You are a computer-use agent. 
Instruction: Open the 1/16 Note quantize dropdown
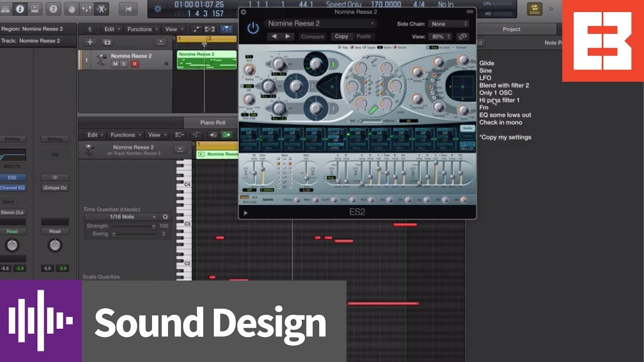coord(121,217)
